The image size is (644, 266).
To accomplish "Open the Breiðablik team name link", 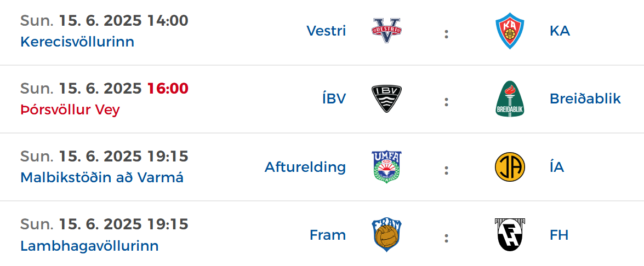I will [x=585, y=99].
